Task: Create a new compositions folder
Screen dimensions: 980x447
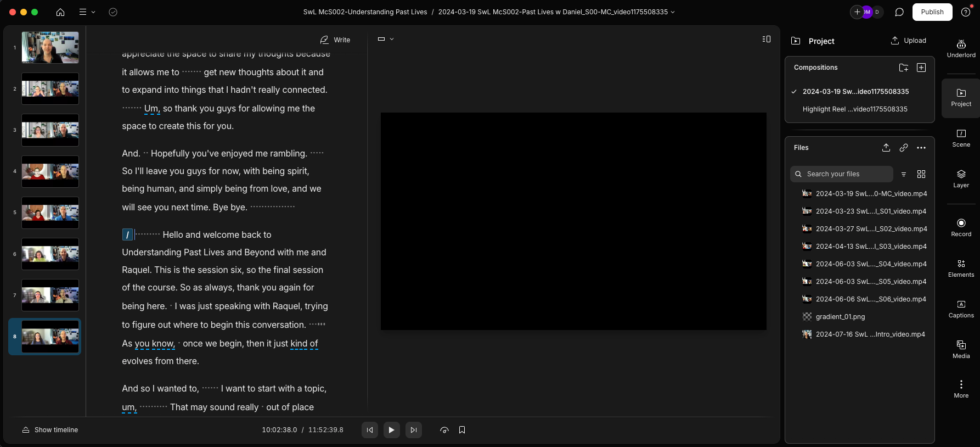Action: [x=903, y=68]
